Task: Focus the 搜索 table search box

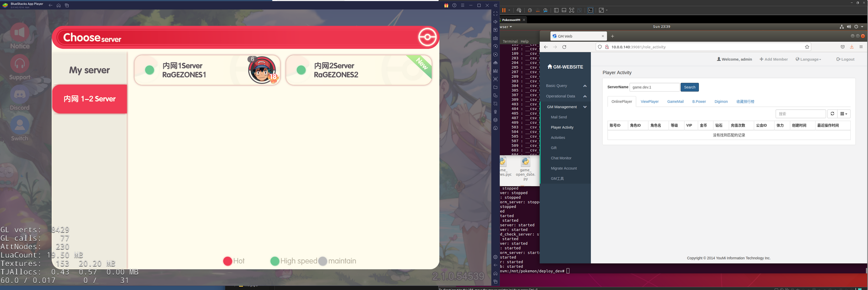Action: pos(801,114)
